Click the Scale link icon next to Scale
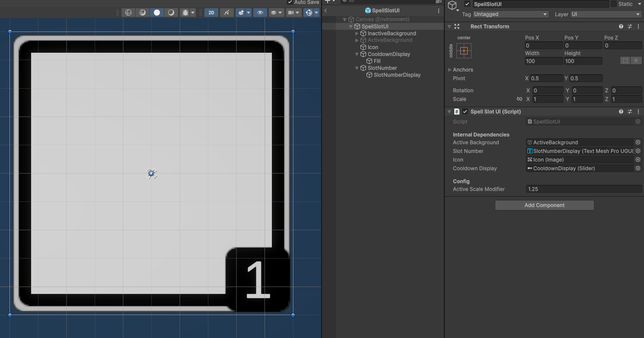This screenshot has height=338, width=644. coord(520,99)
